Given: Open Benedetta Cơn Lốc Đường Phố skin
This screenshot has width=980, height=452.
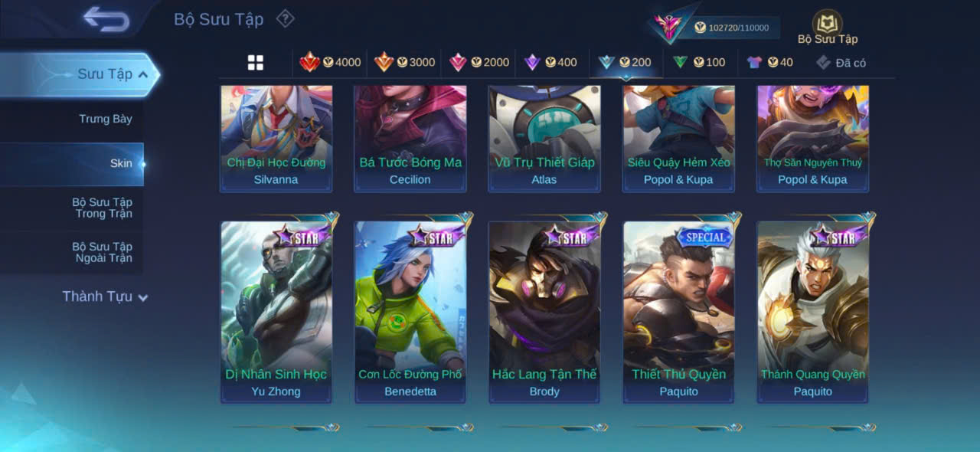Looking at the screenshot, I should pyautogui.click(x=410, y=312).
